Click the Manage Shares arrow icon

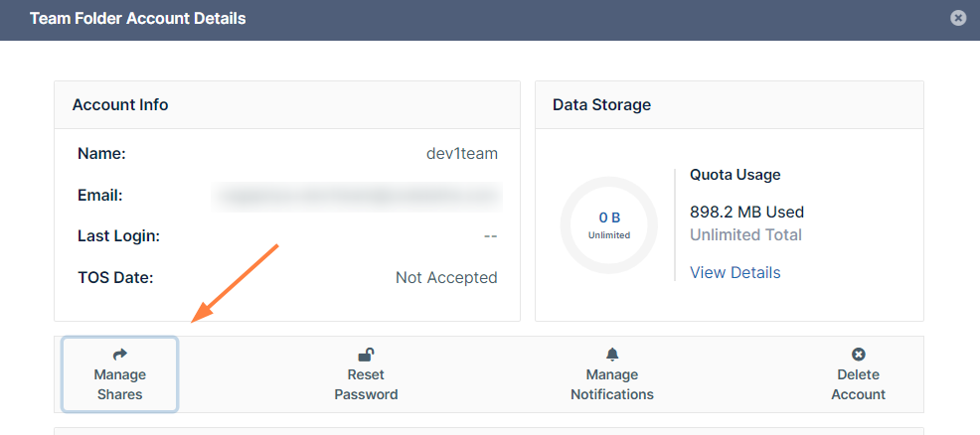[120, 354]
